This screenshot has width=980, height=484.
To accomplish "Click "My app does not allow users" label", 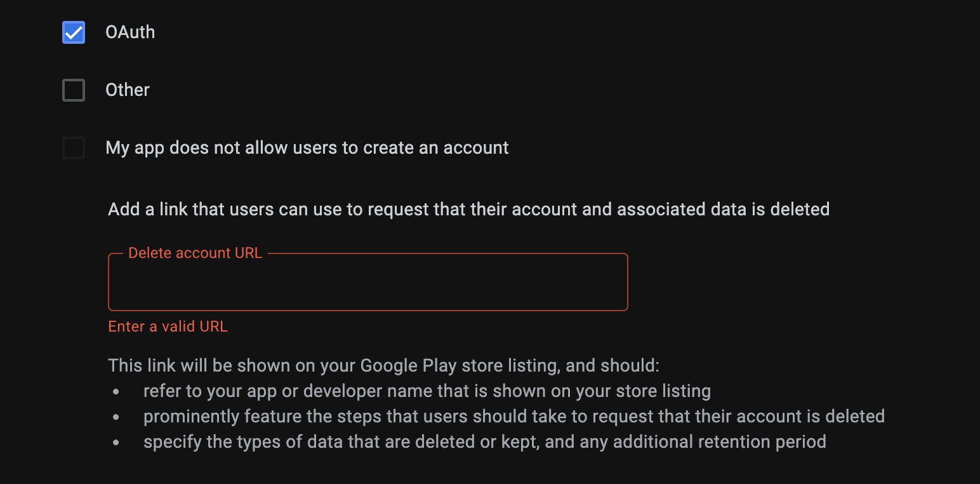I will point(307,148).
